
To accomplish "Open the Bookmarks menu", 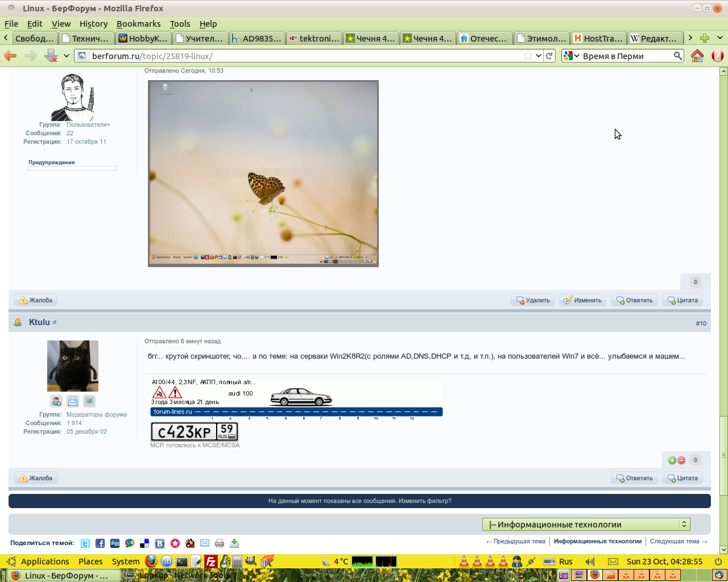I will (x=138, y=24).
